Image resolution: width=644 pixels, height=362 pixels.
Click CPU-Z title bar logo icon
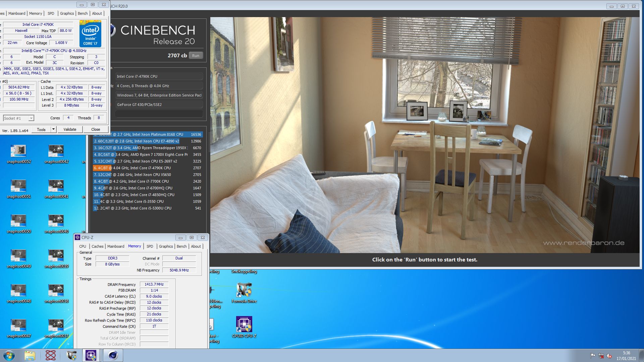point(77,237)
